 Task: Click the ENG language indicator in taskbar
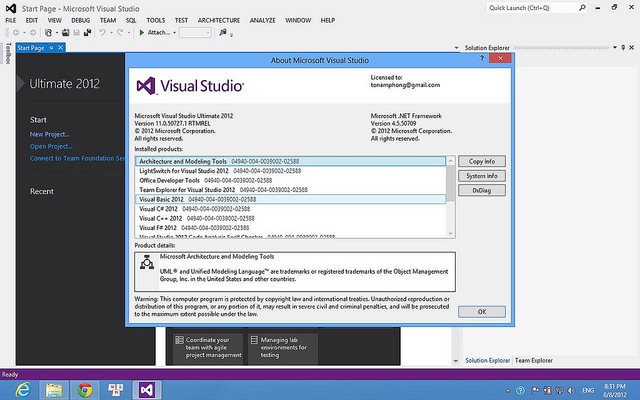pos(588,391)
